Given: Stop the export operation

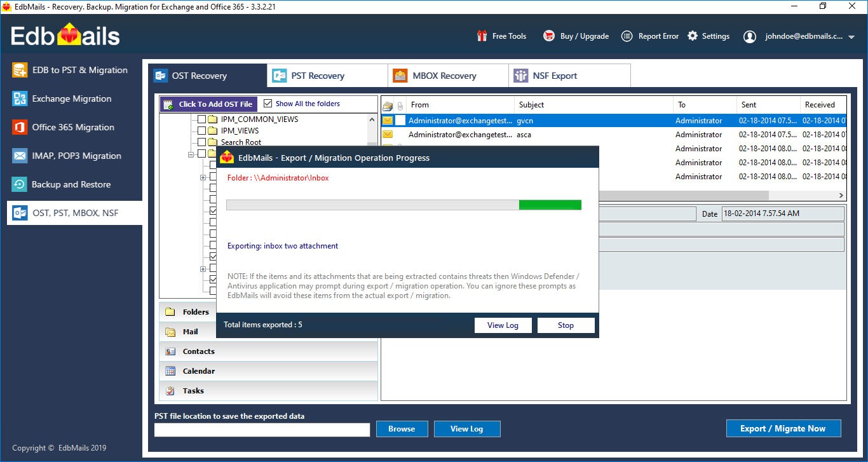Looking at the screenshot, I should [565, 325].
